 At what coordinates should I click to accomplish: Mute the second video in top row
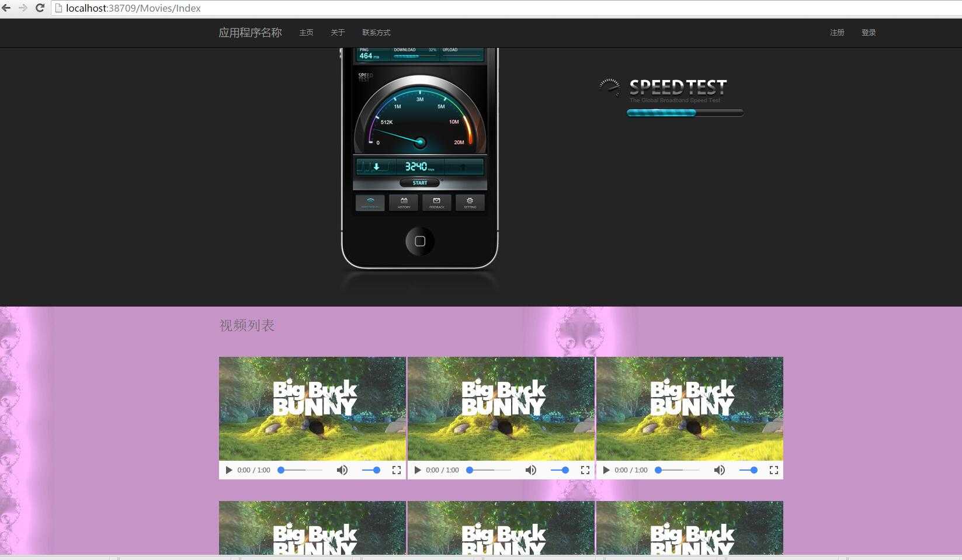(x=531, y=470)
